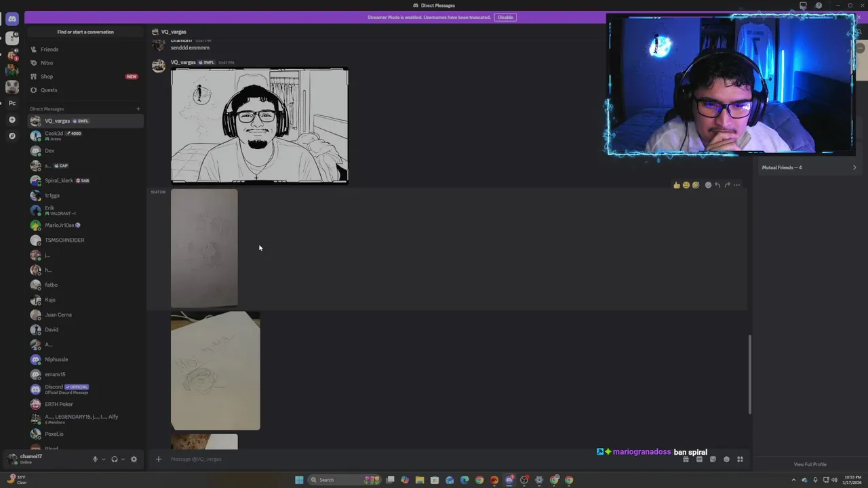Image resolution: width=868 pixels, height=488 pixels.
Task: Open DM with emanv15
Action: coord(85,374)
